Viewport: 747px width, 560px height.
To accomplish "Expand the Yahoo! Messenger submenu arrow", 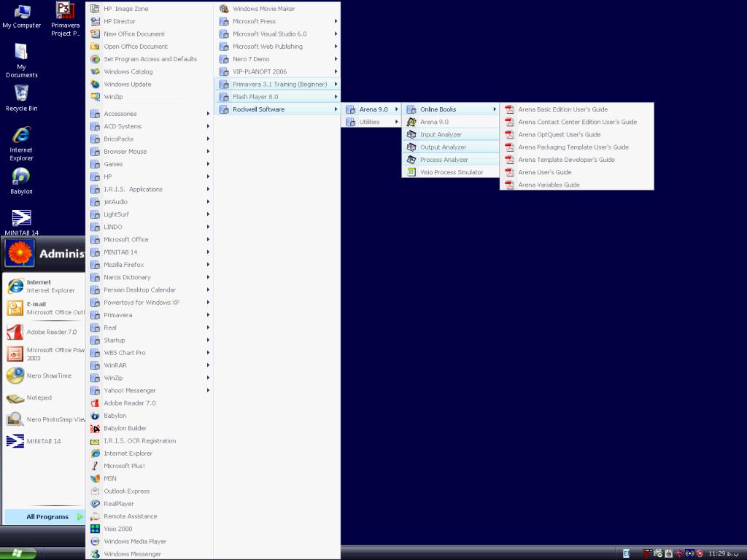I will pyautogui.click(x=208, y=391).
